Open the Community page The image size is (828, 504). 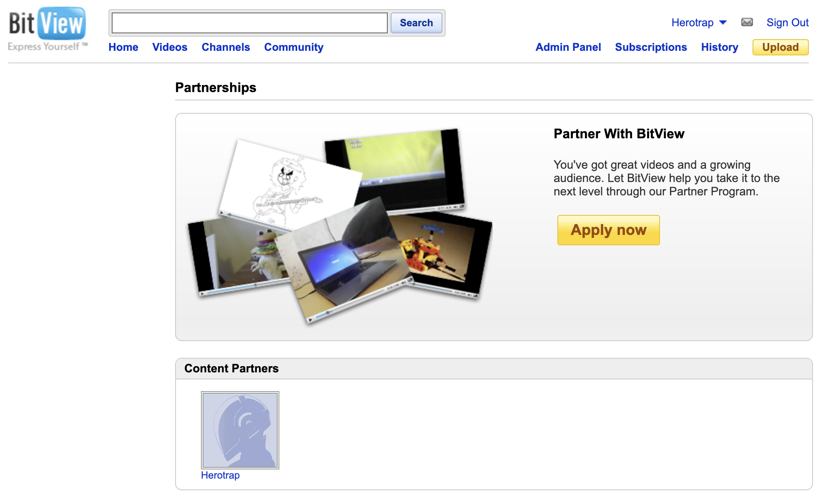point(294,47)
